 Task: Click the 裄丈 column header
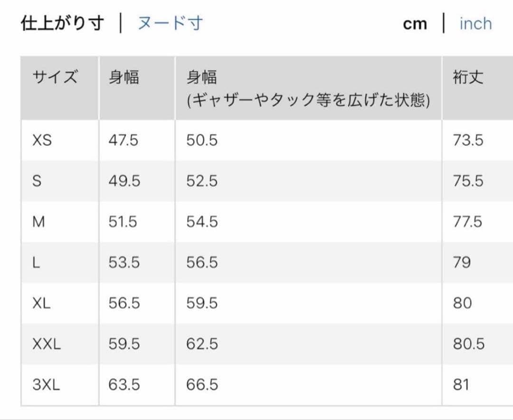click(468, 77)
